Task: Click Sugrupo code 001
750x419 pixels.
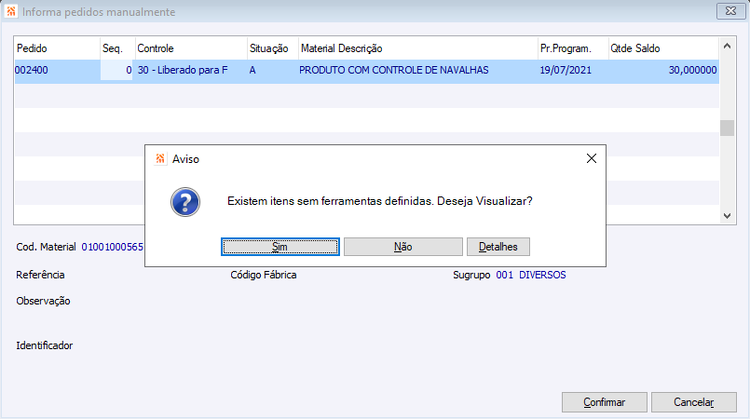Action: point(504,275)
